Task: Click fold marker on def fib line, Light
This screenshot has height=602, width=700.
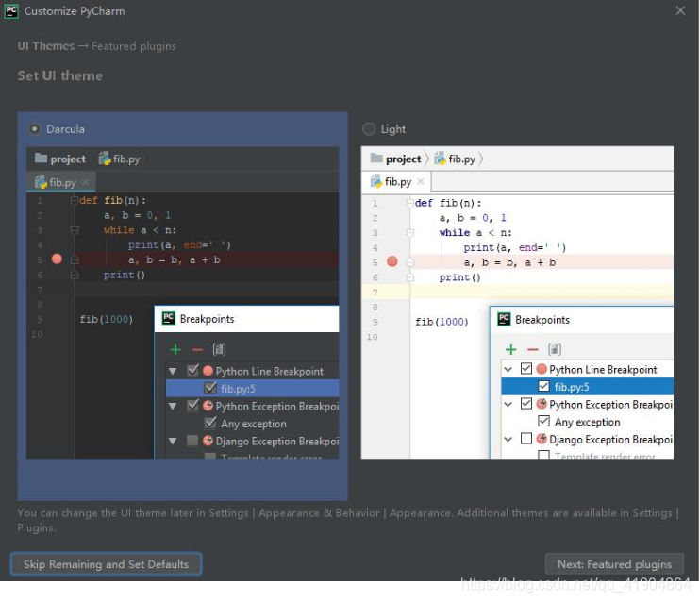Action: tap(409, 203)
